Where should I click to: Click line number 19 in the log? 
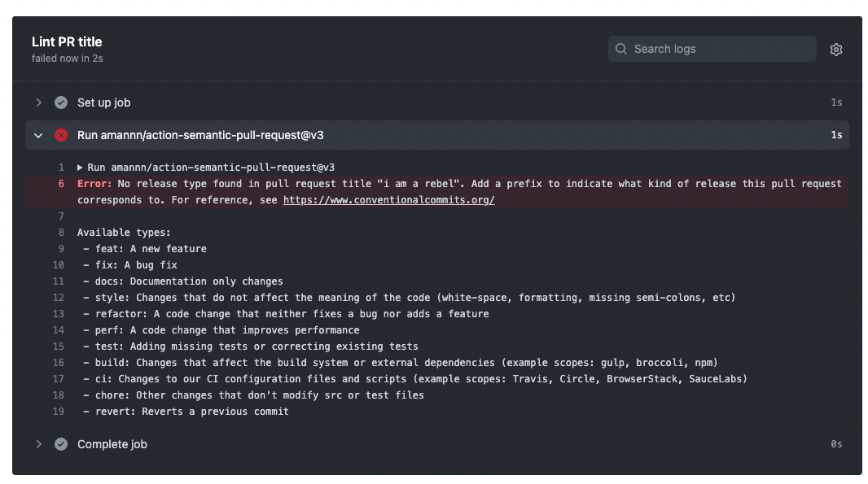(x=58, y=412)
